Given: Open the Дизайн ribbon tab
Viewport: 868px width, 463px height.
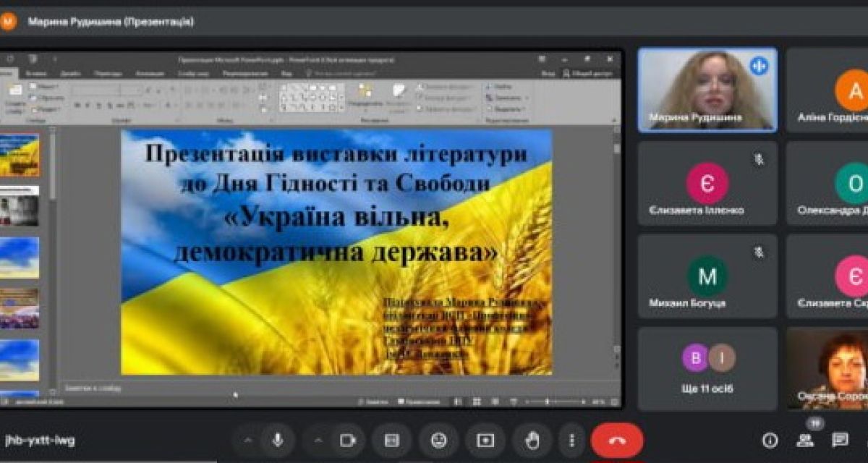Looking at the screenshot, I should click(71, 74).
